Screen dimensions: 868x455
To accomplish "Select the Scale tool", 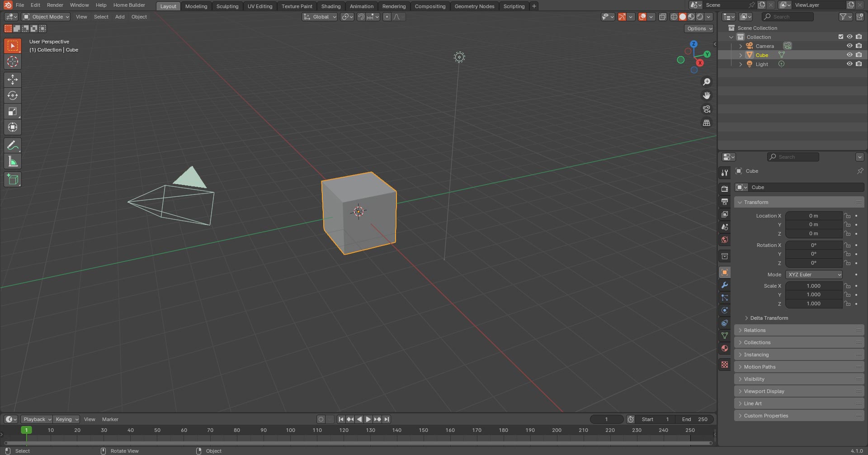I will point(13,111).
